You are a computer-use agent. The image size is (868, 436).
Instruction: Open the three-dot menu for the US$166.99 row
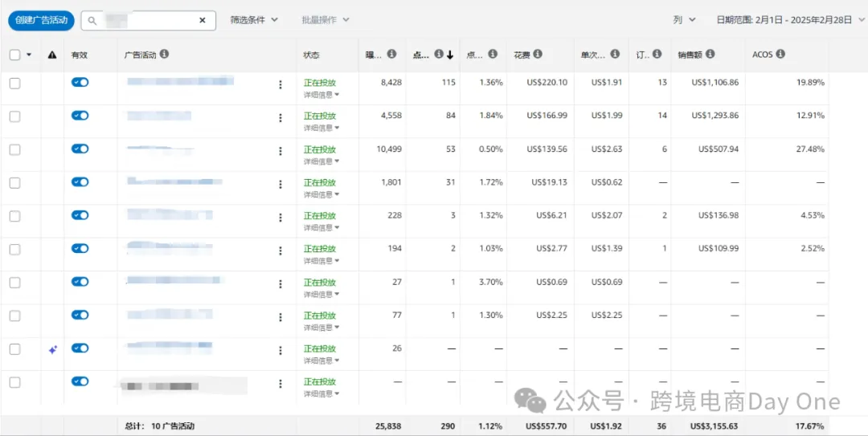[280, 118]
